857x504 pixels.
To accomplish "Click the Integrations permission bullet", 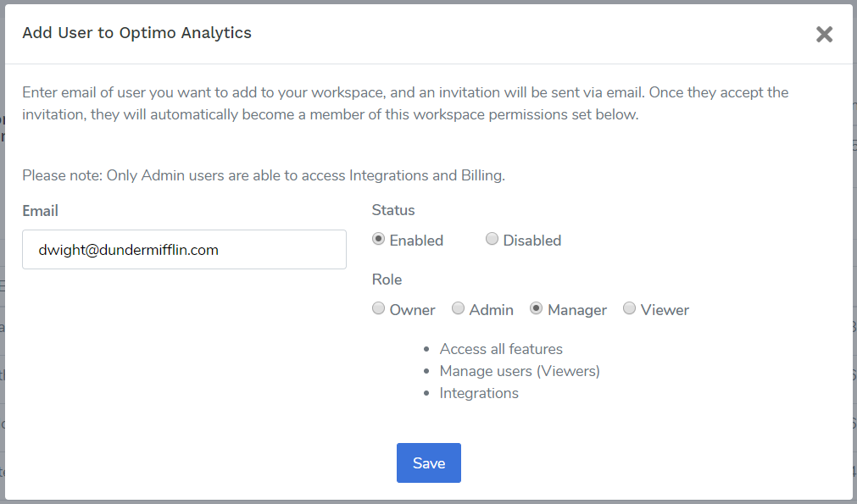I will coord(479,393).
